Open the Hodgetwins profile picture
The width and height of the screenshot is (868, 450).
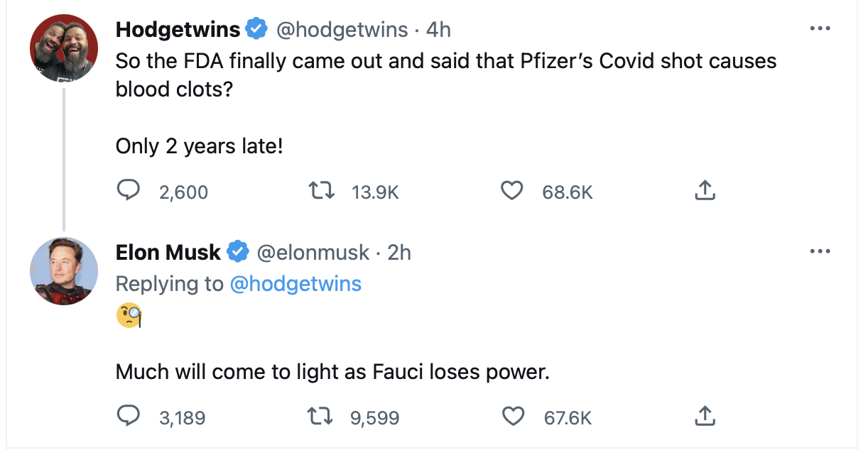click(x=64, y=48)
